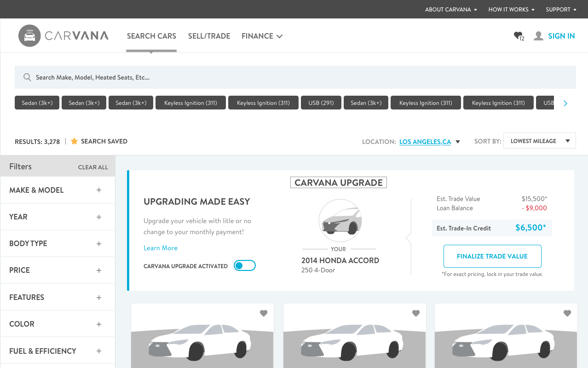588x368 pixels.
Task: Click the Sign In link
Action: [561, 36]
